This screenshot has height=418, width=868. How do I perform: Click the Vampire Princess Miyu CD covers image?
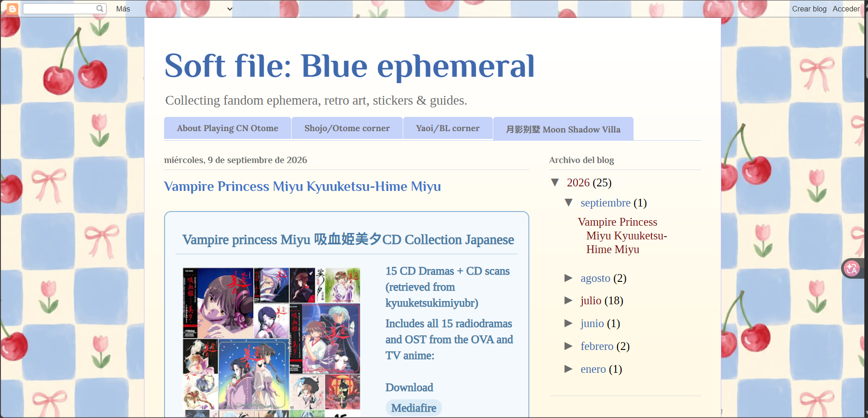tap(272, 343)
